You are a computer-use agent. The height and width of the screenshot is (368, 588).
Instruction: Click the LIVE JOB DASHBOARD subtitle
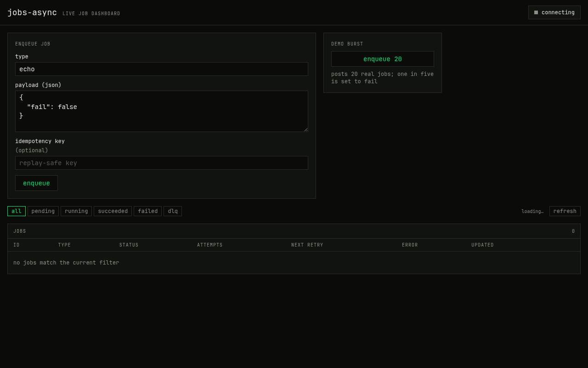click(x=91, y=14)
